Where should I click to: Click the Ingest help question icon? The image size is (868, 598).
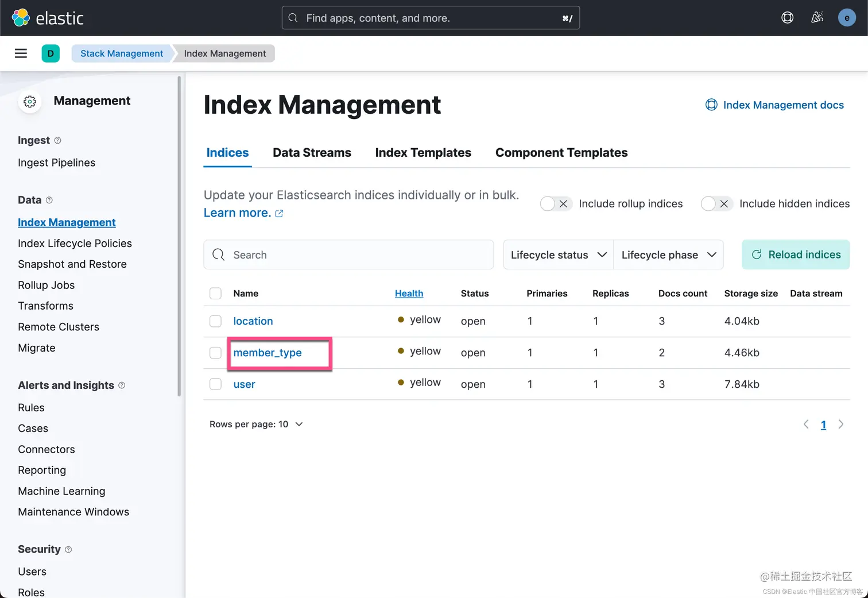click(57, 140)
